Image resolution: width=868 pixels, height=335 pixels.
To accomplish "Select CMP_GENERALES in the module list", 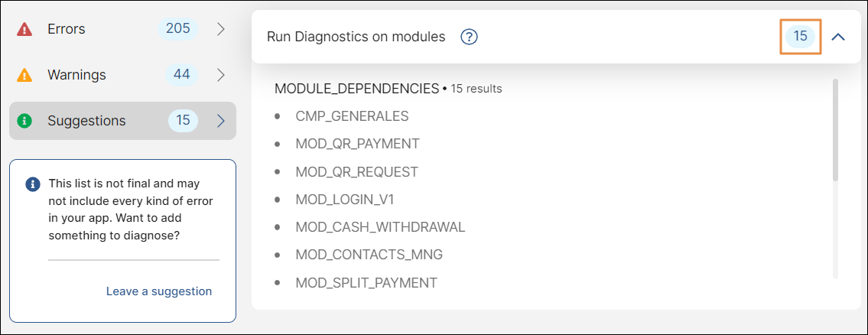I will pos(352,116).
